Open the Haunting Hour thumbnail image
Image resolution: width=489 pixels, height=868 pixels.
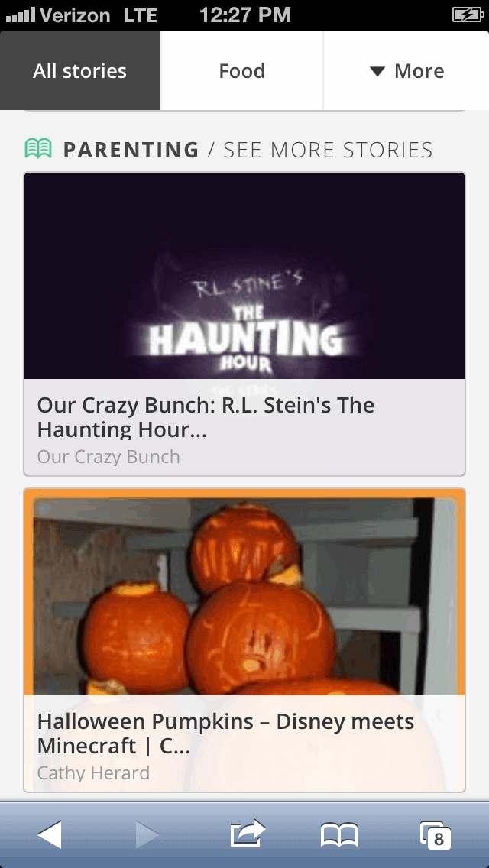[244, 276]
